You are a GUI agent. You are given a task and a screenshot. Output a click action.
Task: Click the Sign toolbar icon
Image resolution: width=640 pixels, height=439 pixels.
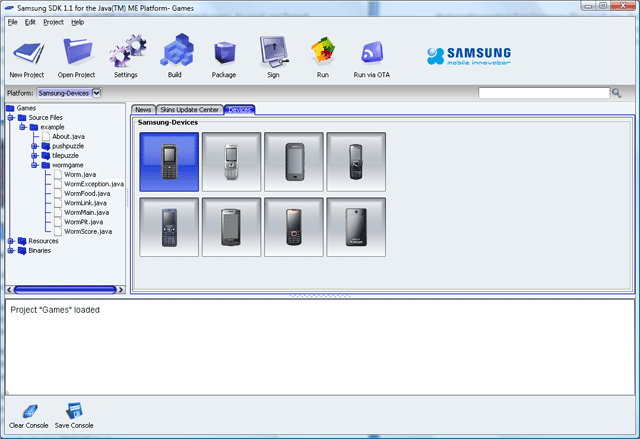(273, 52)
